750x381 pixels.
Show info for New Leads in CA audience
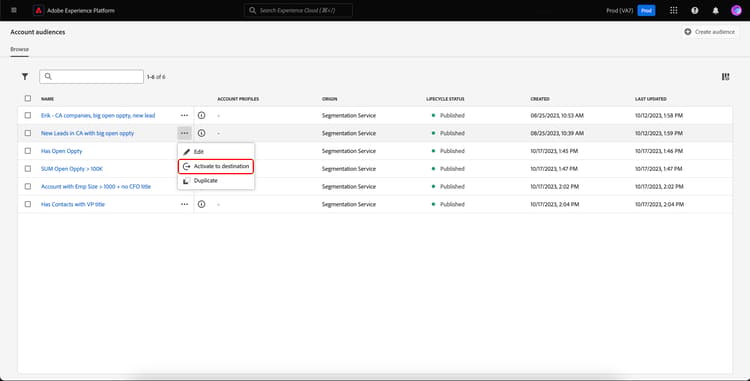[x=201, y=133]
